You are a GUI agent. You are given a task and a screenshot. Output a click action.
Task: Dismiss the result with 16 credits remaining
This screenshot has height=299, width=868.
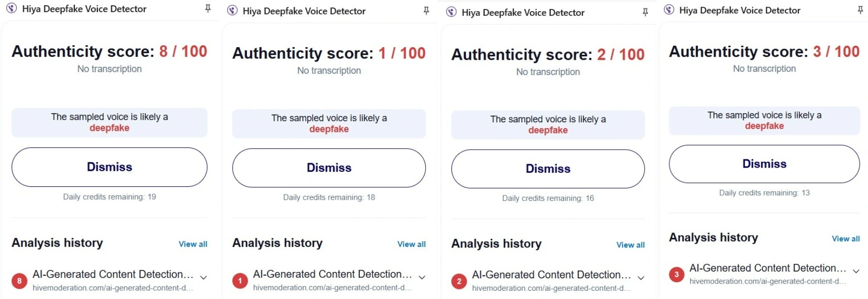548,169
